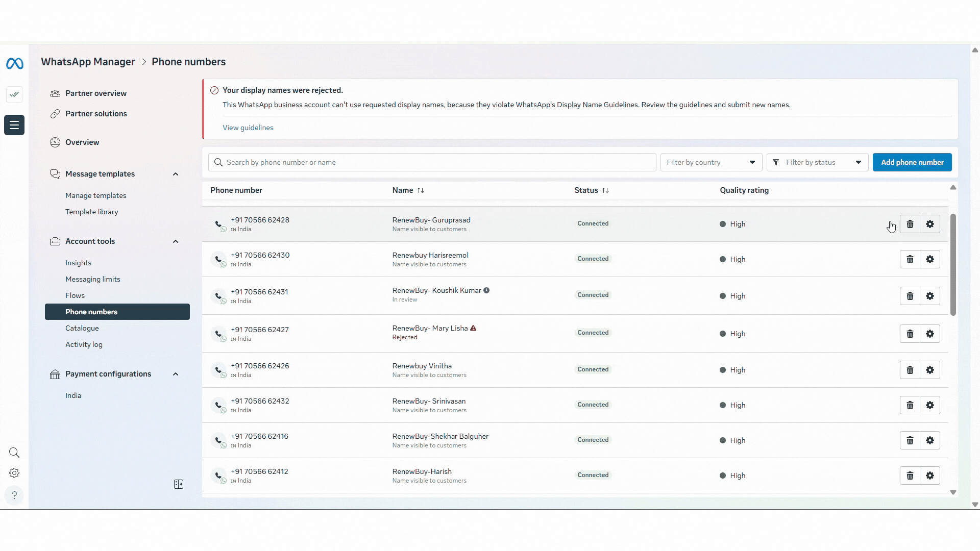Image resolution: width=980 pixels, height=551 pixels.
Task: Sort the table by Name column
Action: click(420, 190)
